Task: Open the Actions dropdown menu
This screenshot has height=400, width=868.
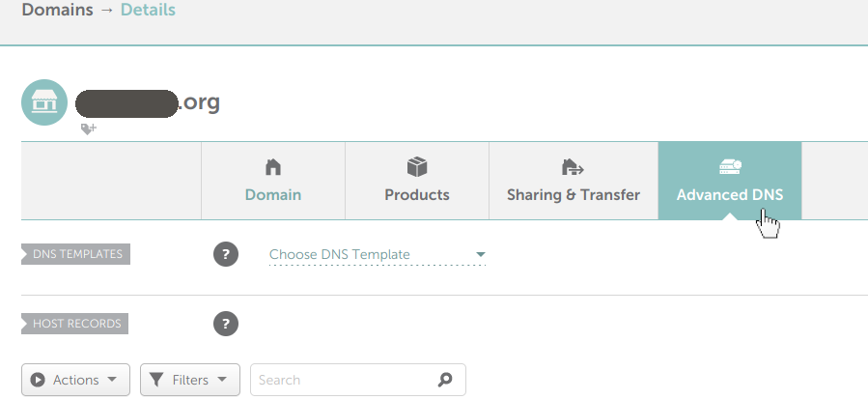Action: pyautogui.click(x=75, y=380)
